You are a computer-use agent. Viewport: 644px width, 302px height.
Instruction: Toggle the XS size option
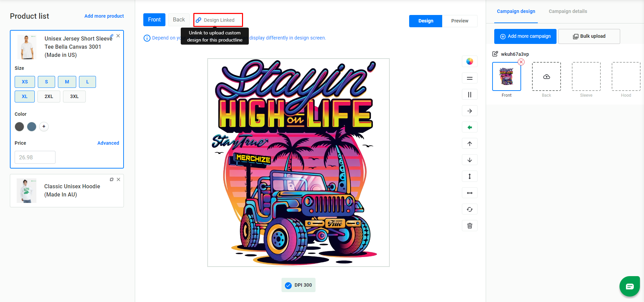(x=25, y=82)
